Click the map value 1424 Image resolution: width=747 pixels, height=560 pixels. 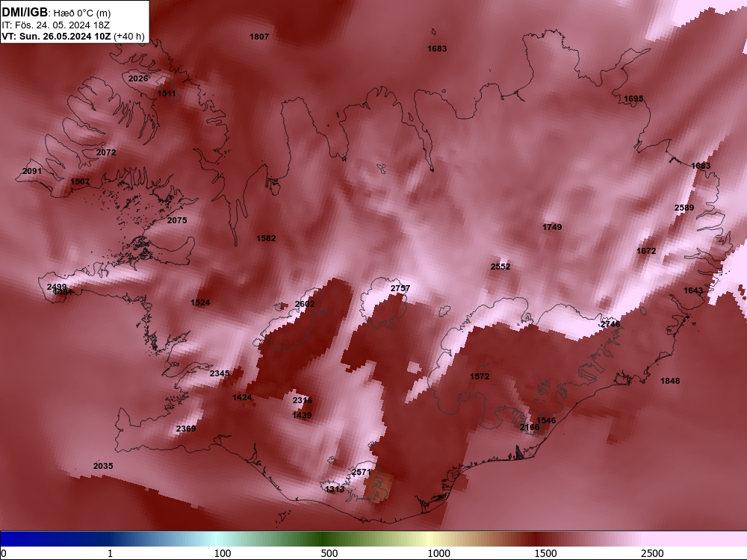[242, 398]
